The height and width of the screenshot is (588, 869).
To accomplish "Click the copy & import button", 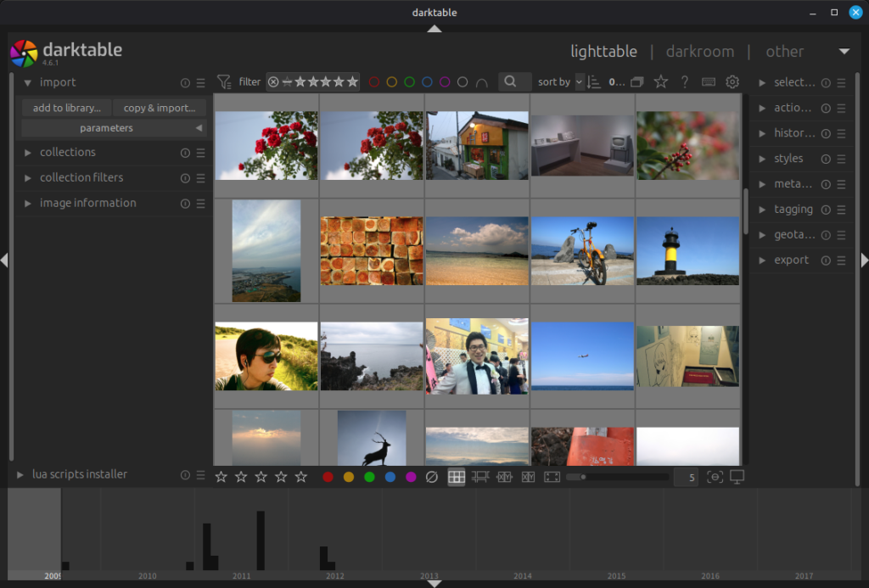I will [159, 108].
